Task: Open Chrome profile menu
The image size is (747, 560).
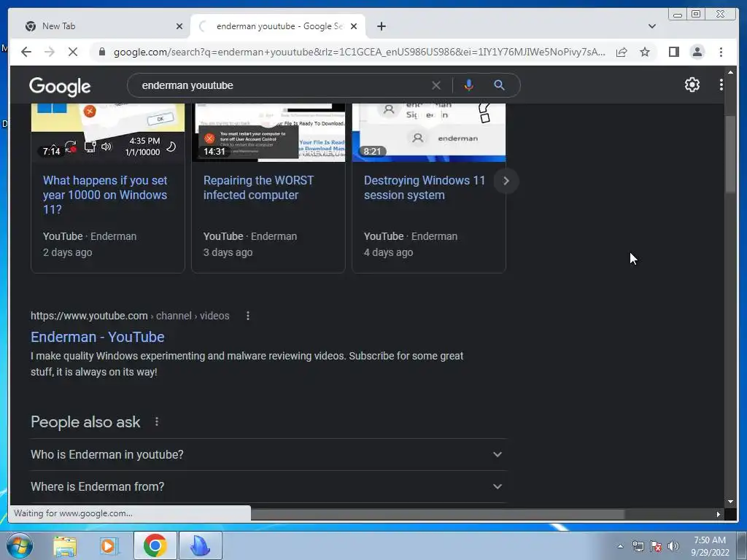Action: [697, 52]
